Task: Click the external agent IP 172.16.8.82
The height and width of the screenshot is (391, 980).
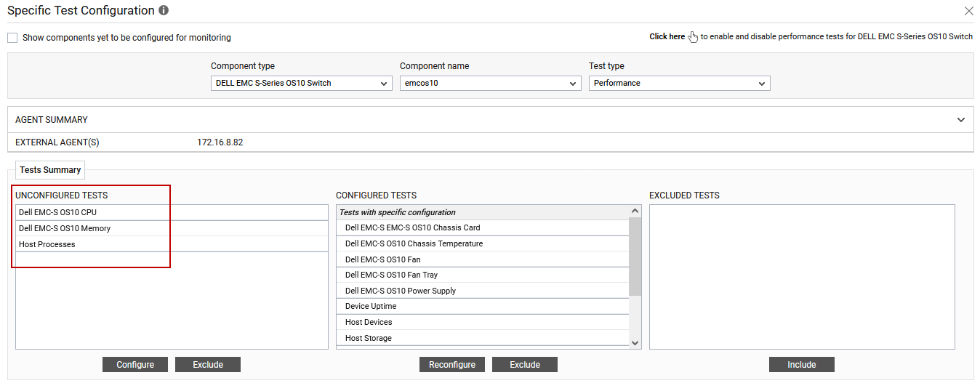Action: pyautogui.click(x=220, y=142)
